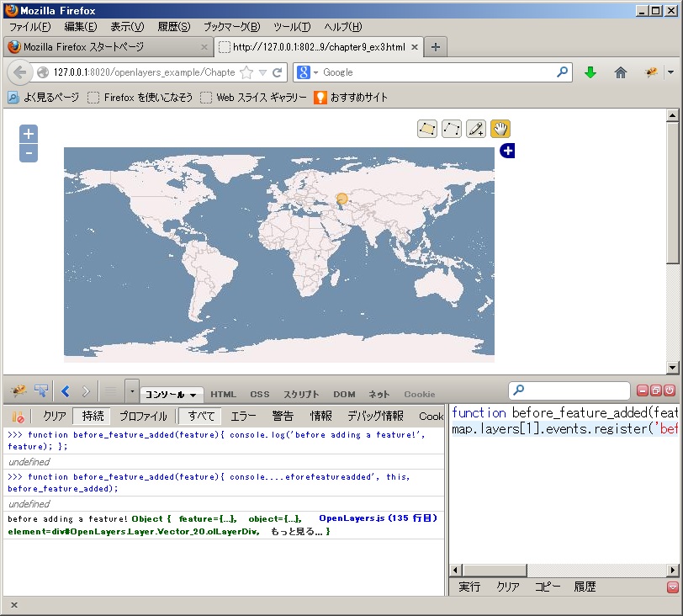
Task: Click the map zoom in plus button
Action: pyautogui.click(x=29, y=134)
